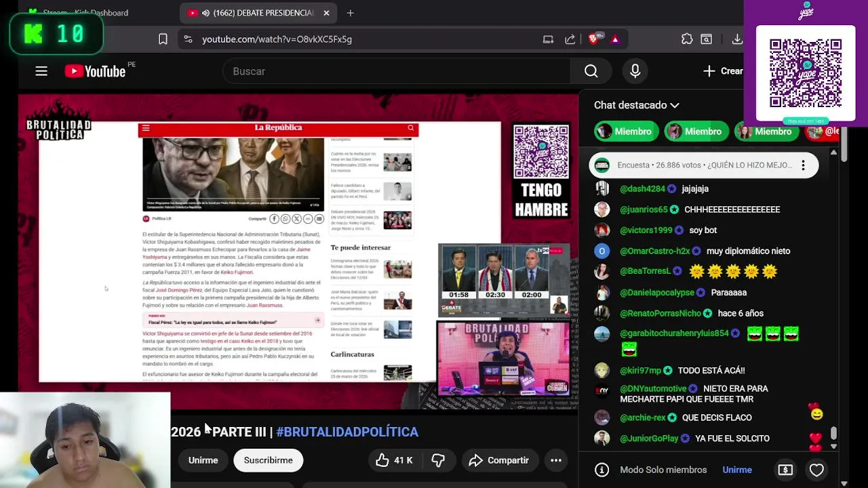Click the Modo Solo miembros info icon

click(x=601, y=470)
